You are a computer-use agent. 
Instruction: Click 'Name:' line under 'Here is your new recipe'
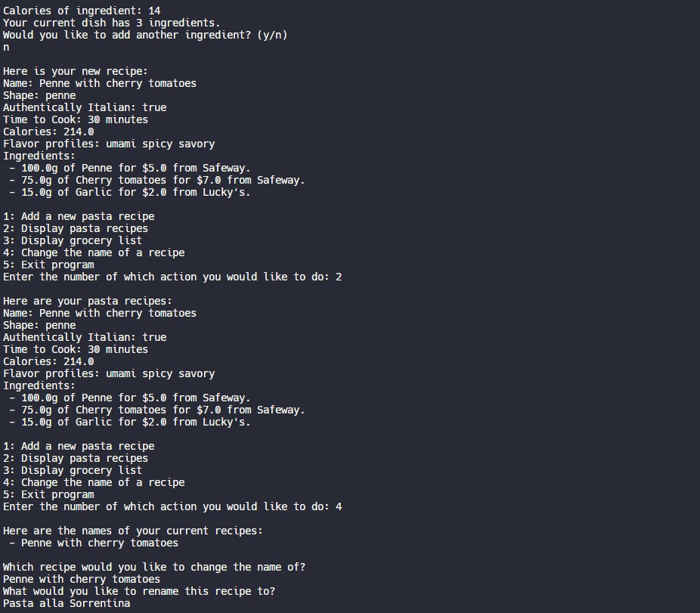pyautogui.click(x=100, y=83)
